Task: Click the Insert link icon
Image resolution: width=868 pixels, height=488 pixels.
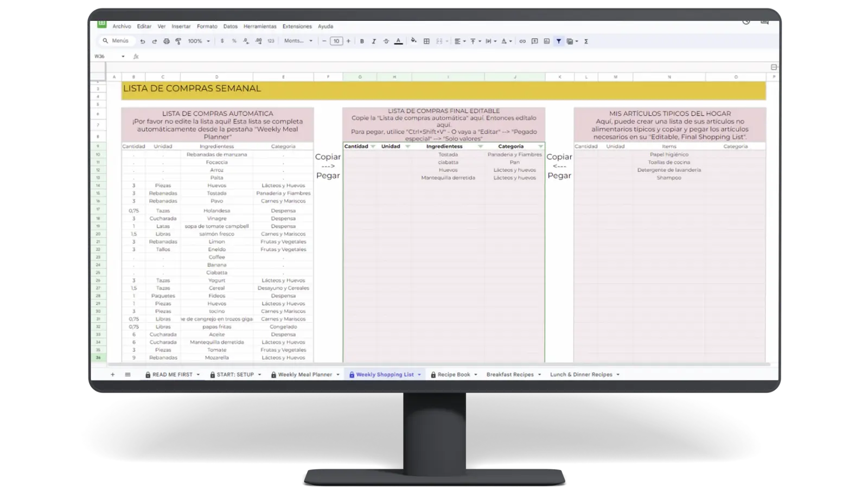Action: click(x=522, y=41)
